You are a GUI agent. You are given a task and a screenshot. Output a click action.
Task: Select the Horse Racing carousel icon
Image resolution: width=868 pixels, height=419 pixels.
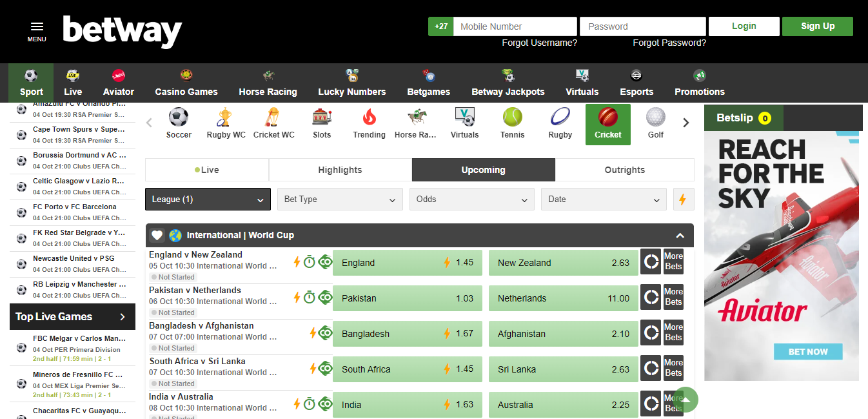click(x=416, y=118)
